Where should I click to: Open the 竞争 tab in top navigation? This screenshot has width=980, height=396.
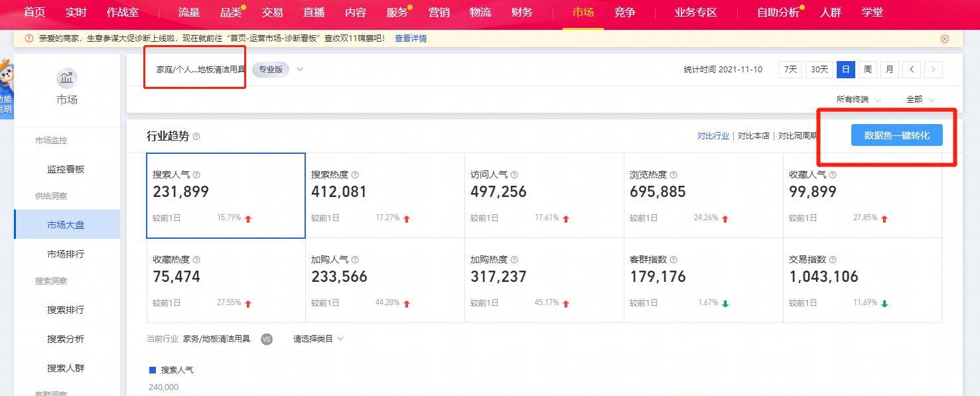[x=624, y=13]
